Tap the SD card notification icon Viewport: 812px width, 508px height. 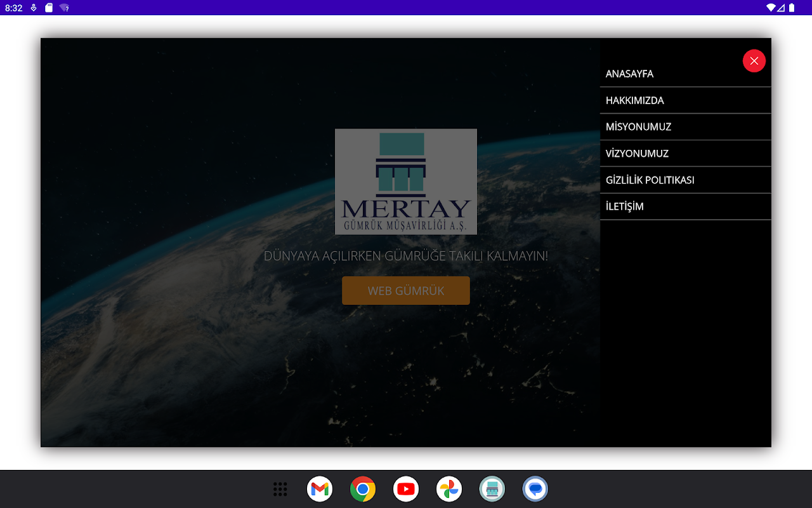click(49, 8)
